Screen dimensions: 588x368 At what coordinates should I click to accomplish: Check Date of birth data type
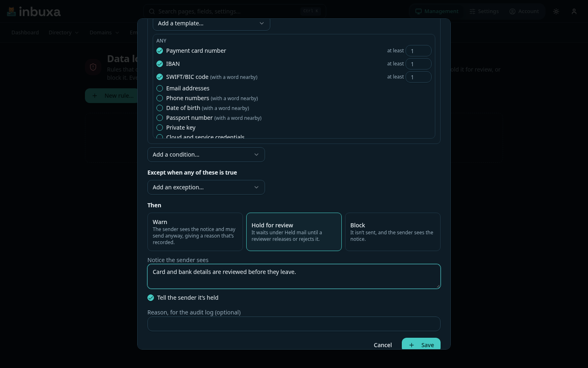(160, 108)
